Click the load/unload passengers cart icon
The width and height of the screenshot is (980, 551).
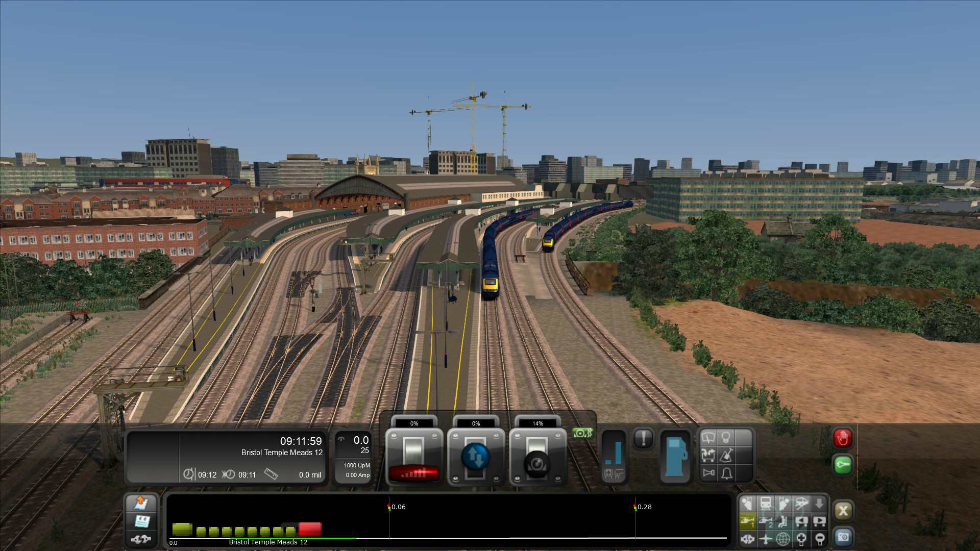(708, 455)
